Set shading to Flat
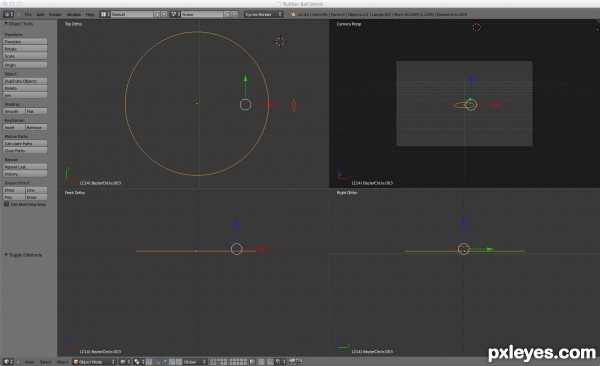Image resolution: width=600 pixels, height=366 pixels. tap(36, 111)
